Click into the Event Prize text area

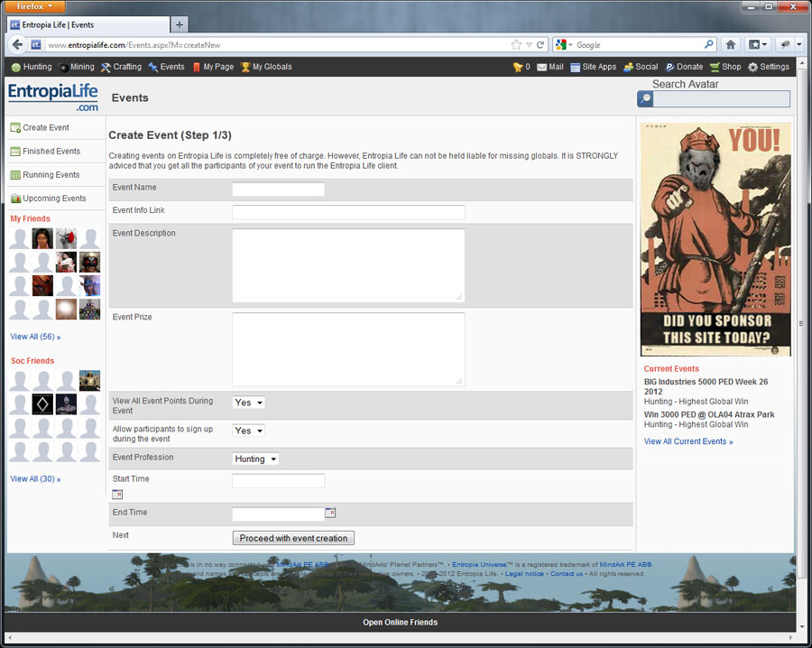(348, 349)
